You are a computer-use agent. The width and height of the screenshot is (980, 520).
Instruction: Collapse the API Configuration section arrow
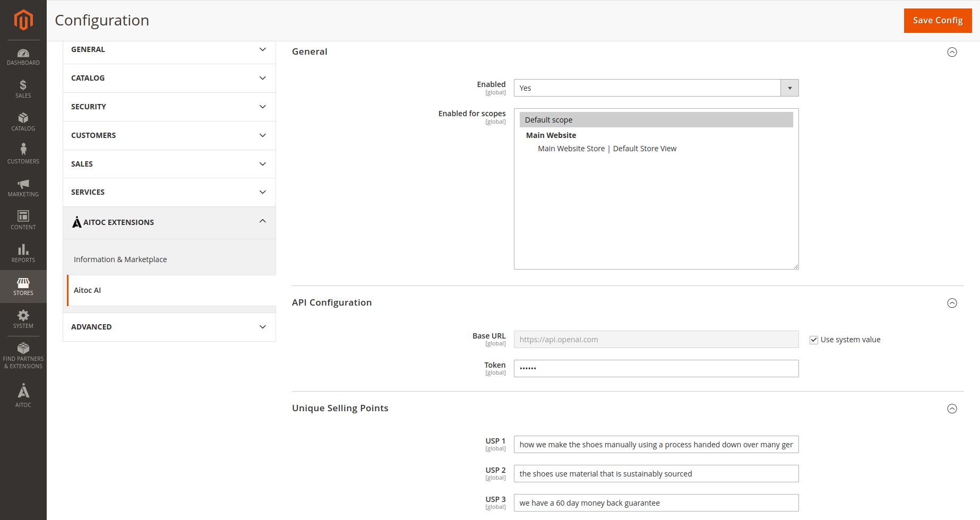click(x=952, y=303)
